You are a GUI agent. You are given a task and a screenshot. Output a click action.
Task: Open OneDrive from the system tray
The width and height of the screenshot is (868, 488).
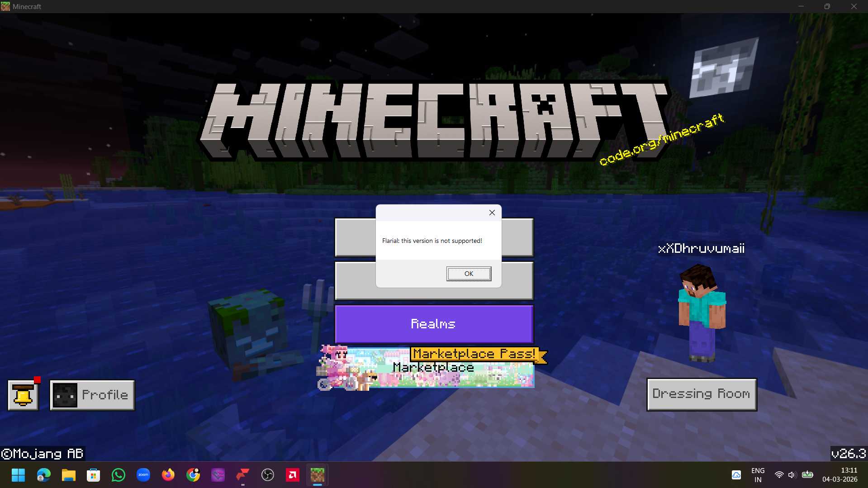point(736,475)
